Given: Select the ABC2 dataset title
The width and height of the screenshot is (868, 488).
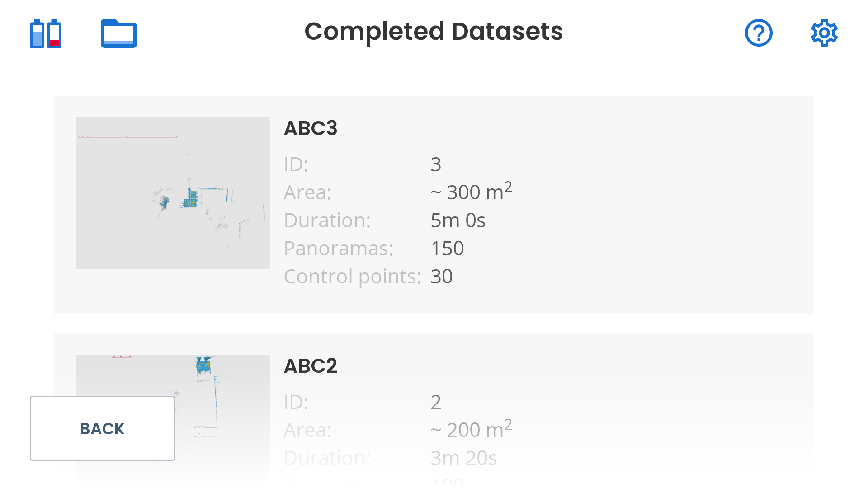Looking at the screenshot, I should click(x=311, y=366).
